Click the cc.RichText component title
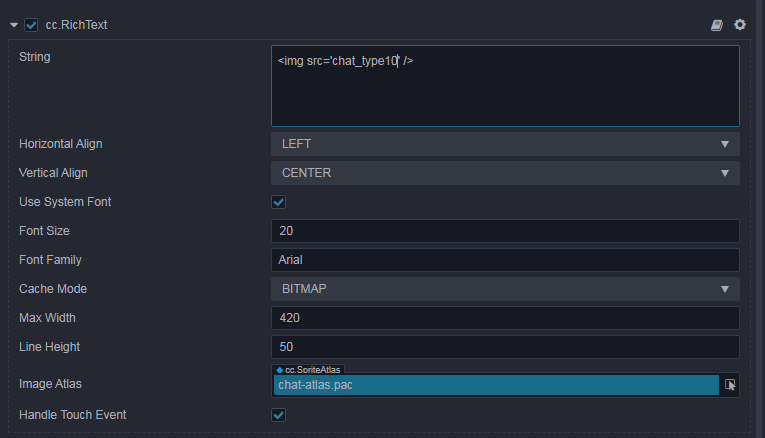The height and width of the screenshot is (438, 765). 76,24
